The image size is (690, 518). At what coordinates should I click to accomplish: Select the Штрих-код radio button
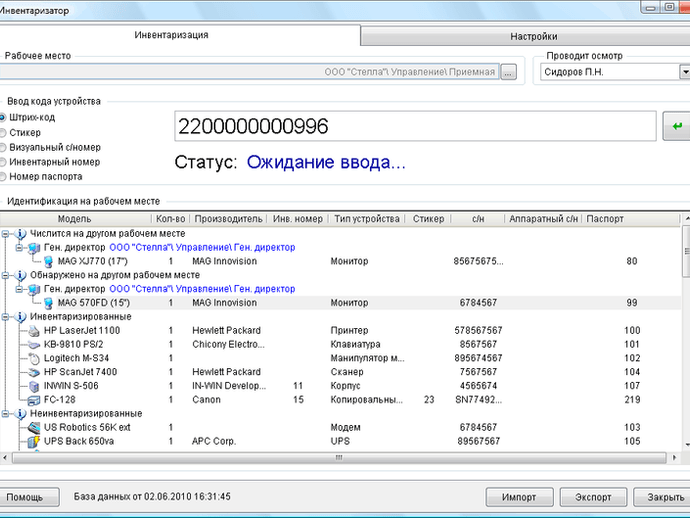point(2,118)
